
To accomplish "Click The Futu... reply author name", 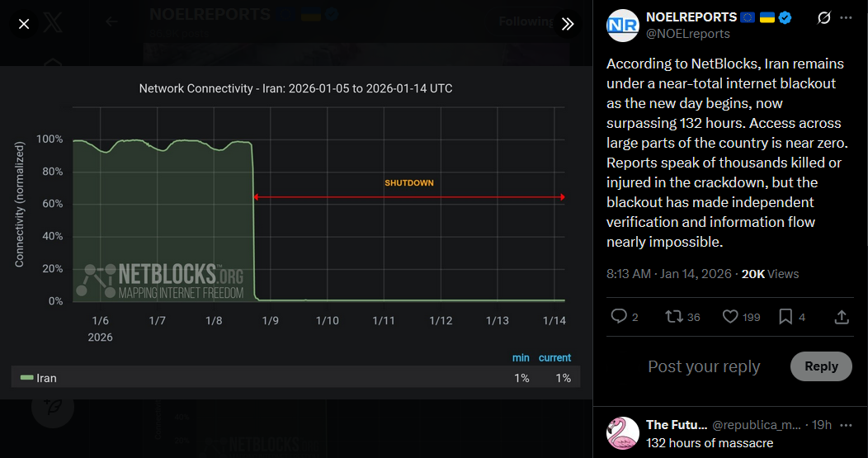I will pos(677,425).
